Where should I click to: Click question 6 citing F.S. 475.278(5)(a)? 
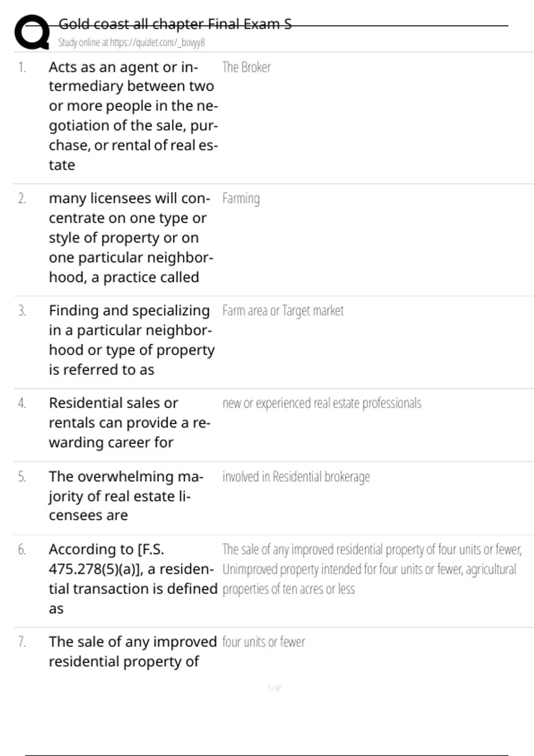tap(133, 579)
